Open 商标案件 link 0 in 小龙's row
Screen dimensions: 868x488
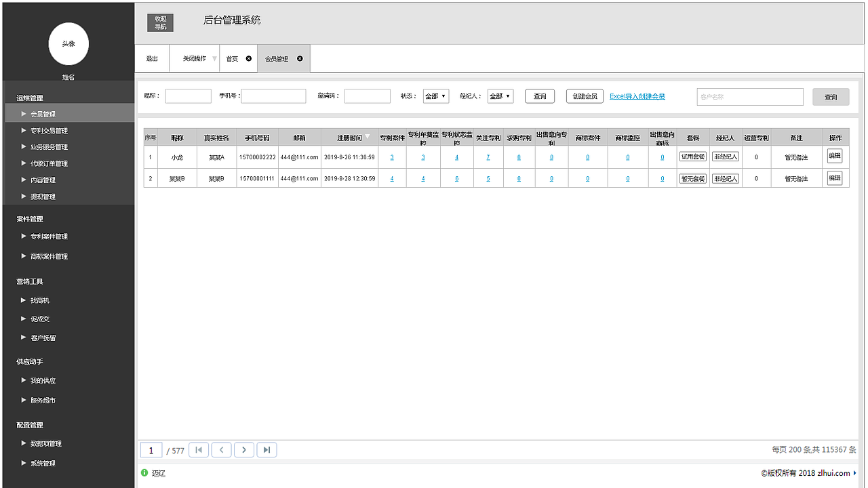pyautogui.click(x=587, y=157)
